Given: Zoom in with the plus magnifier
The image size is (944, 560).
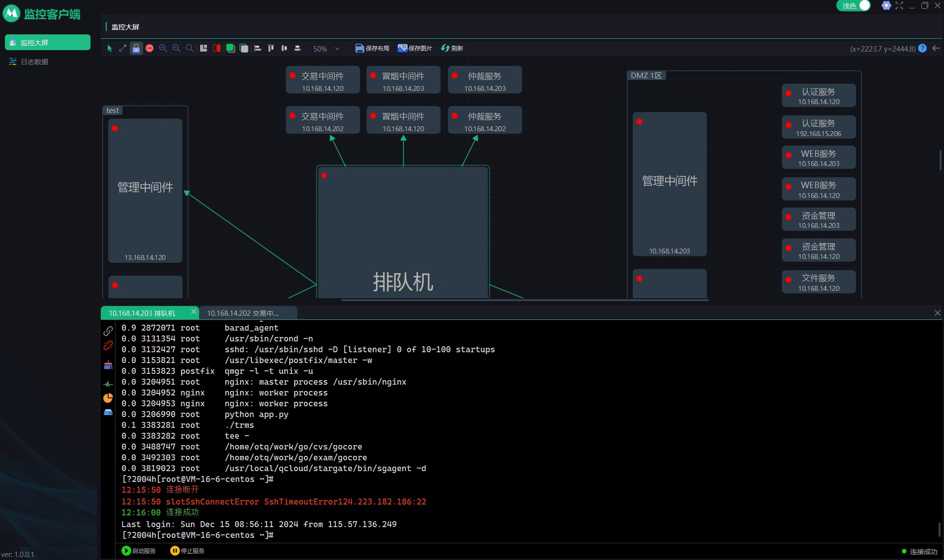Looking at the screenshot, I should click(163, 48).
